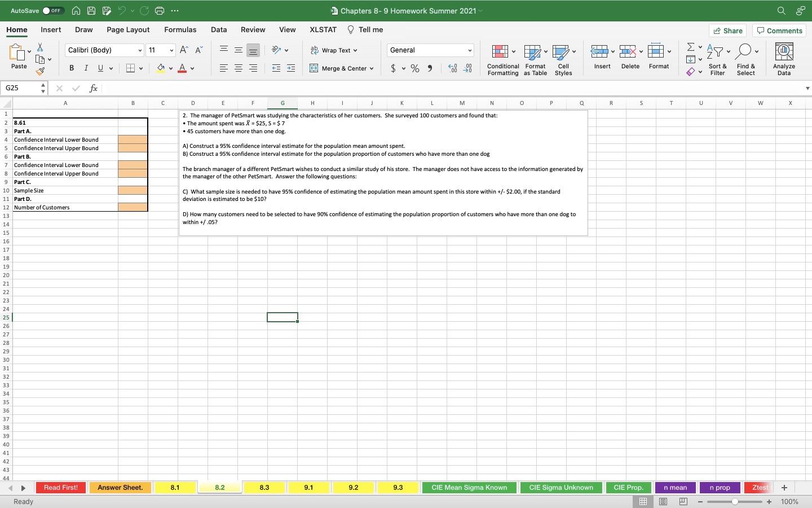Enable Wrap Text for selected cell
Viewport: 812px width, 508px height.
coord(333,50)
